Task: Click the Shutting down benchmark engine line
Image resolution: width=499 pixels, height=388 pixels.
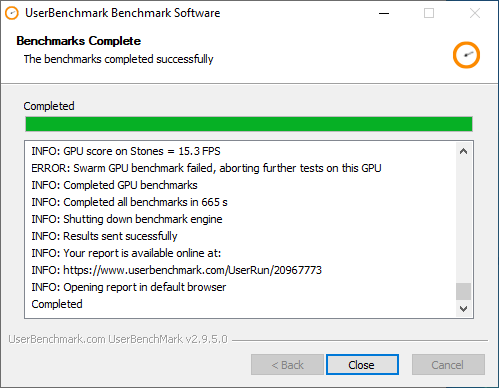Action: (x=127, y=219)
